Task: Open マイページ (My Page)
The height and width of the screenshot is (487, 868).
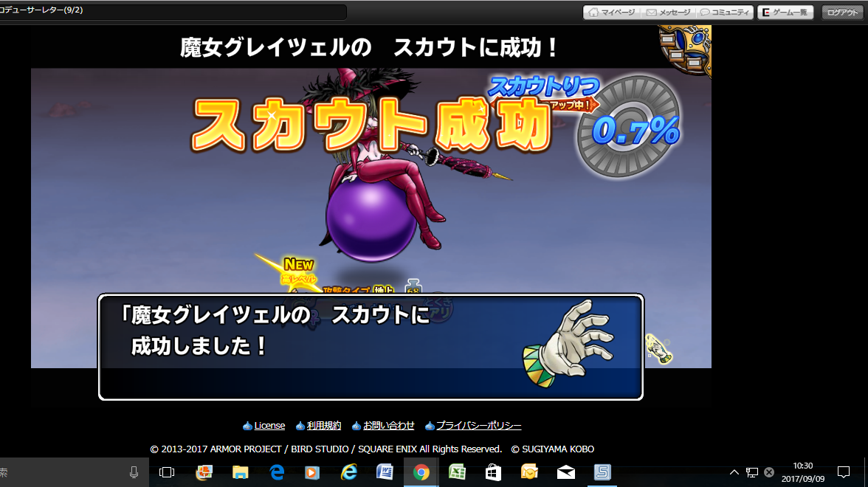Action: 612,13
